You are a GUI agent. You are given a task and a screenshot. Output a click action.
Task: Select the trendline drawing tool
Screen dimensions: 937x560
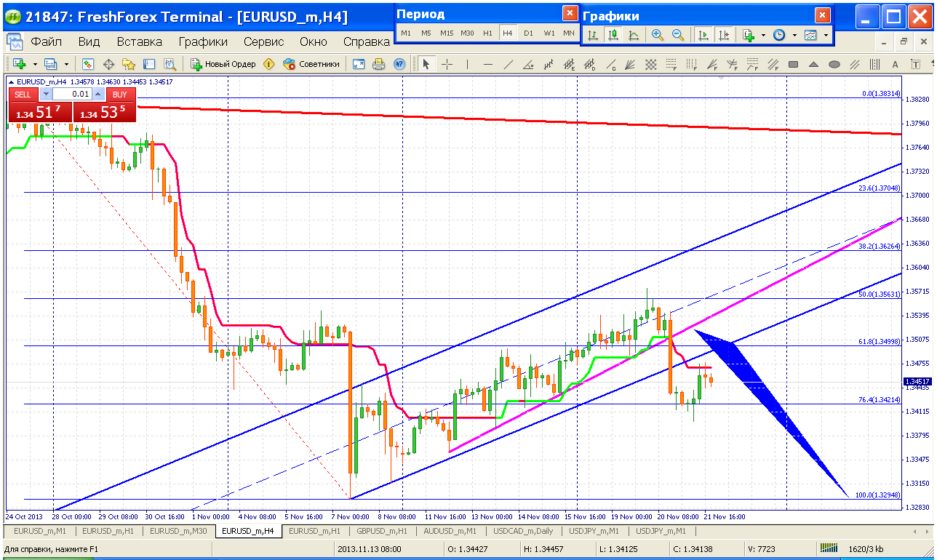[509, 64]
